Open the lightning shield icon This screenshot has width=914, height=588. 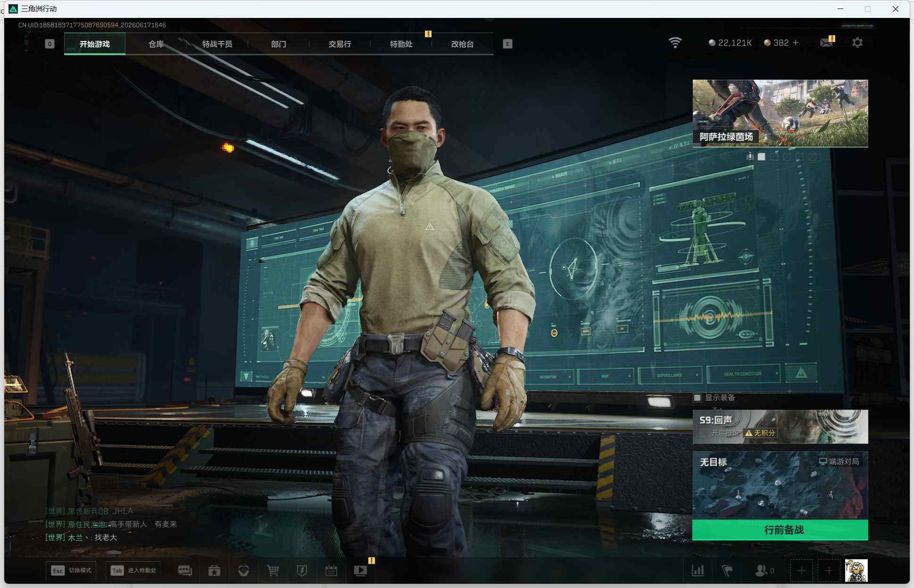302,571
